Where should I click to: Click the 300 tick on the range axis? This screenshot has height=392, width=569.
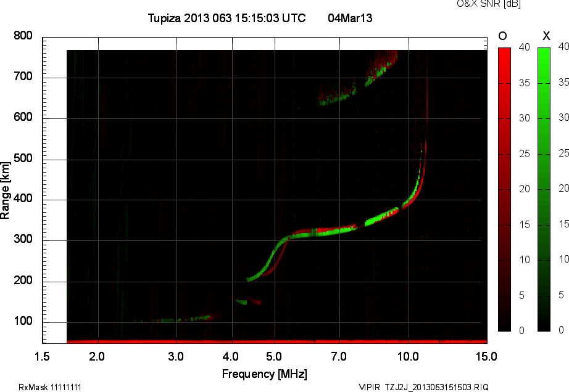23,239
